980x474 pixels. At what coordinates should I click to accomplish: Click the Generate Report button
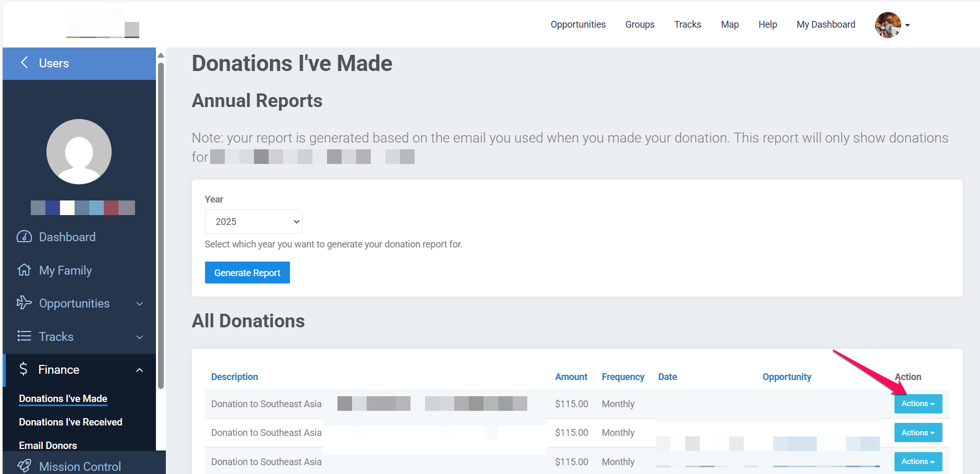pyautogui.click(x=247, y=272)
